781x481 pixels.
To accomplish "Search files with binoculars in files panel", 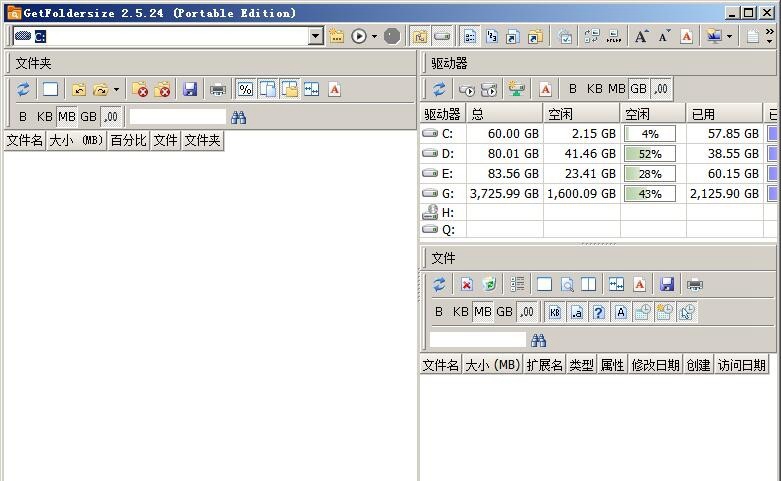I will pos(538,341).
